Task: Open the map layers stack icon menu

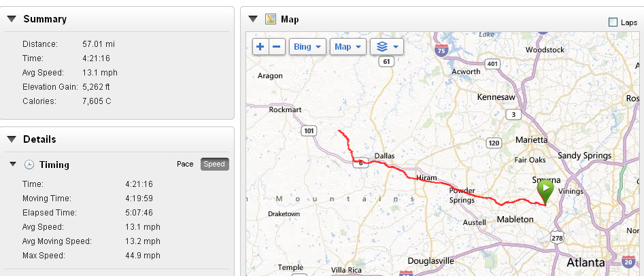Action: (387, 47)
